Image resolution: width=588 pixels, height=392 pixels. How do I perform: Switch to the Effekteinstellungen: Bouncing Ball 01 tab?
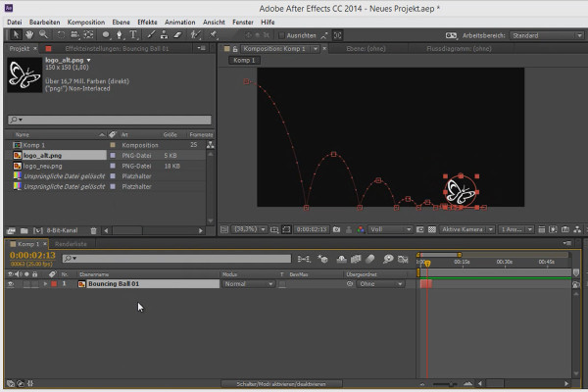click(117, 49)
